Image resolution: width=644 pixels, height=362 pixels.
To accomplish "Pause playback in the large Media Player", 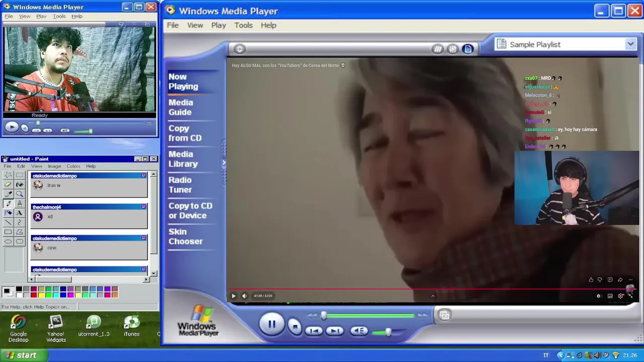I will click(272, 324).
